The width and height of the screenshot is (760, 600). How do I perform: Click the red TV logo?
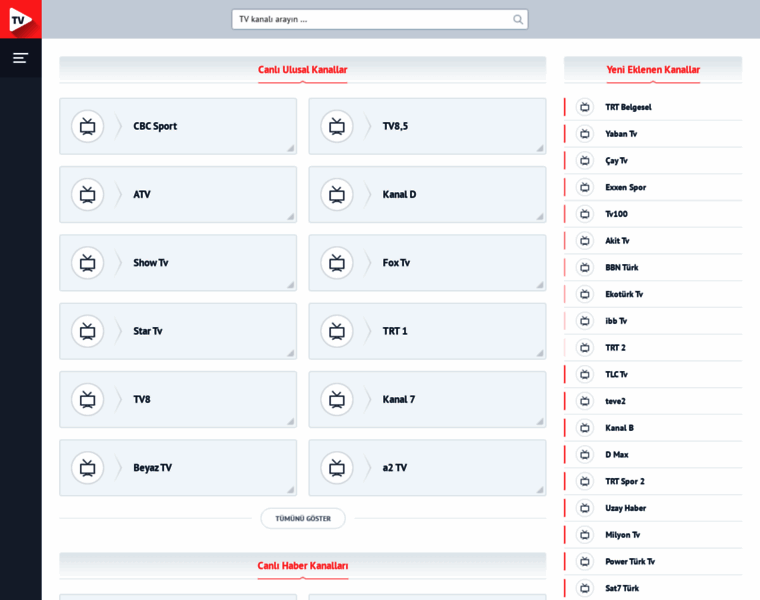[x=21, y=19]
